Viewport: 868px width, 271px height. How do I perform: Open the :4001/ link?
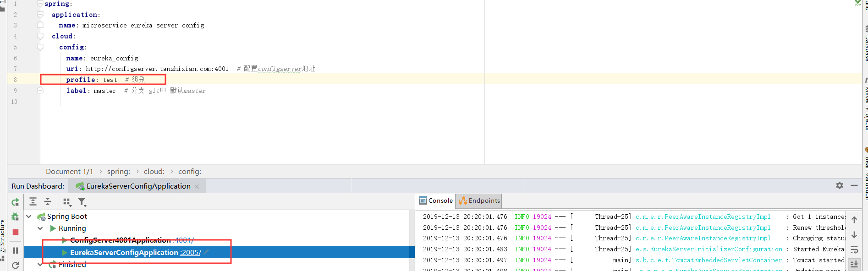click(x=184, y=240)
